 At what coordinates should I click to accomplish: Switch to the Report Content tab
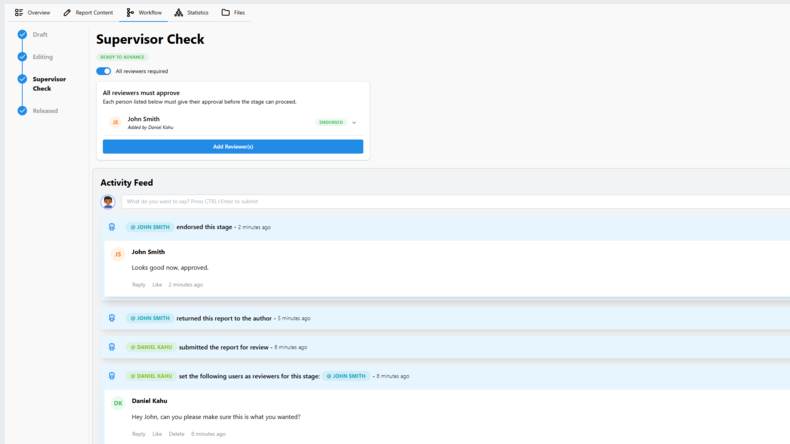(x=88, y=13)
